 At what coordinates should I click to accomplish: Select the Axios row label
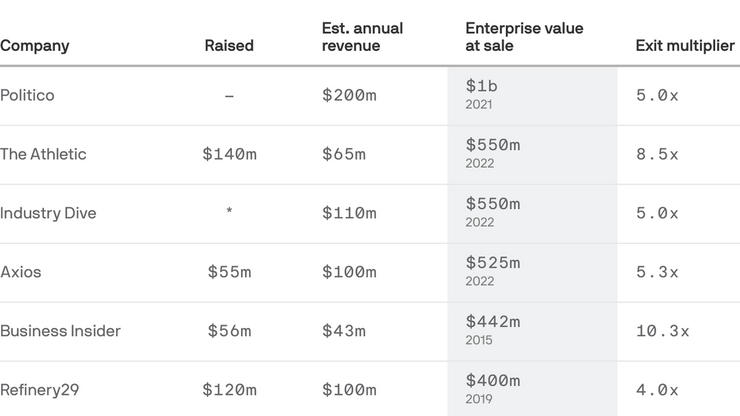pyautogui.click(x=21, y=272)
